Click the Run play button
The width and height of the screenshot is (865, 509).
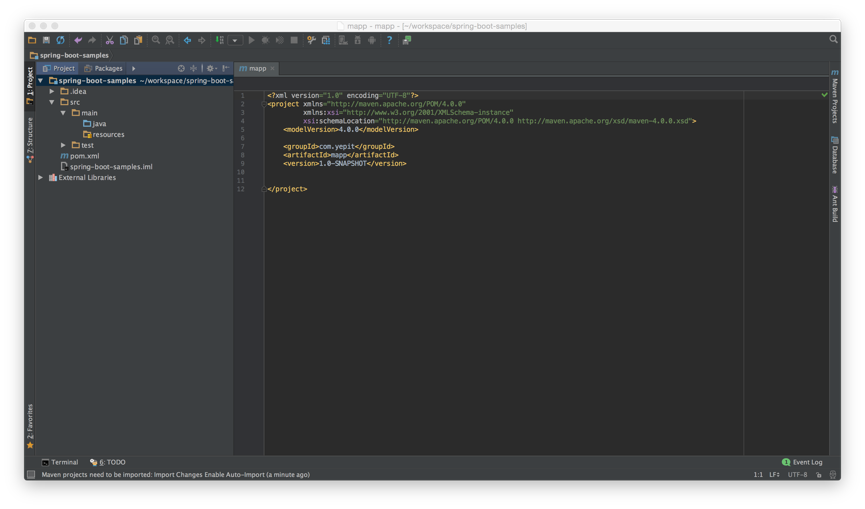pyautogui.click(x=252, y=40)
